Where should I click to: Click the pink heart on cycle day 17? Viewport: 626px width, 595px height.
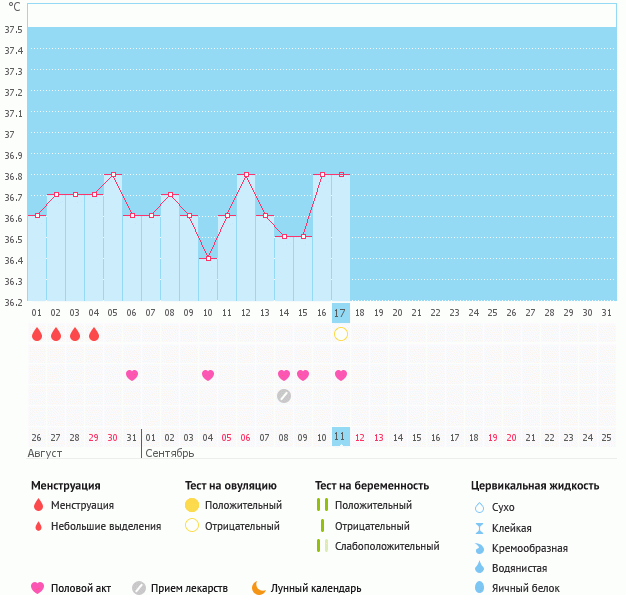[x=341, y=375]
